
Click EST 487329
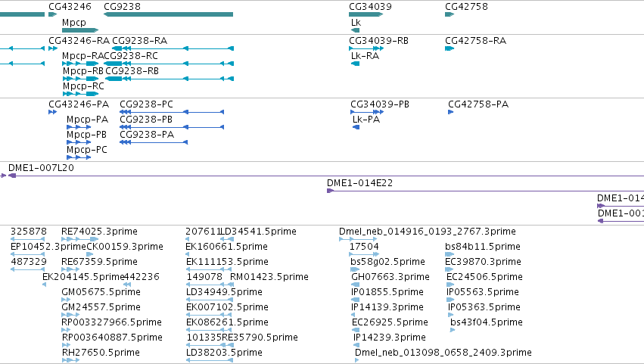(29, 262)
